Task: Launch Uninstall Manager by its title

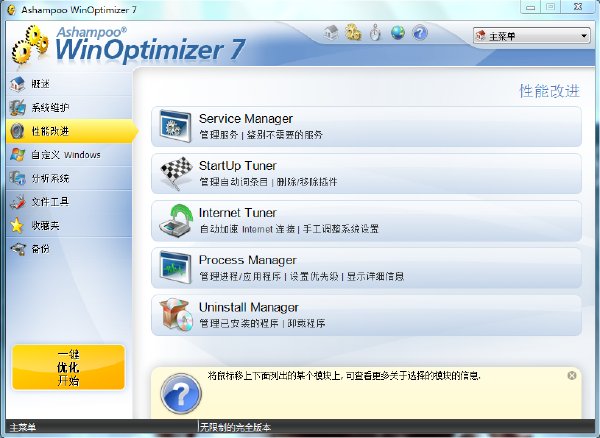Action: click(249, 307)
